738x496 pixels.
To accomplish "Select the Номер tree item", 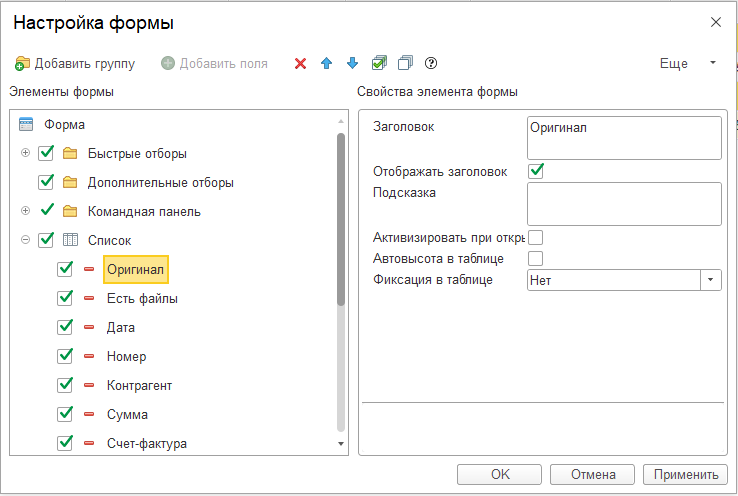I will 127,356.
